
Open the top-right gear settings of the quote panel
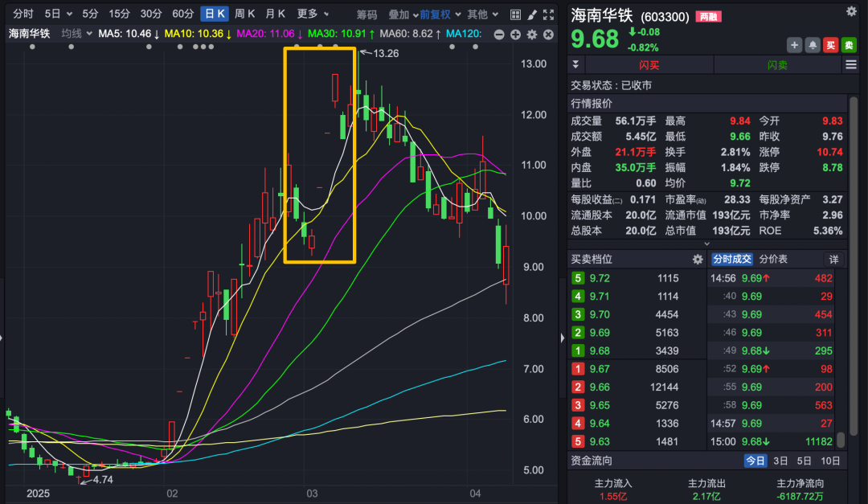point(850,10)
